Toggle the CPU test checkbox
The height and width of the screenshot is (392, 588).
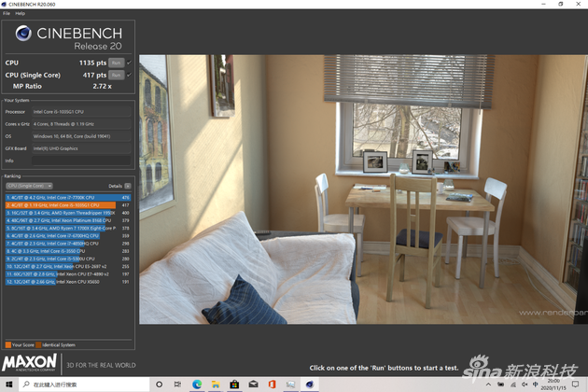click(x=129, y=63)
